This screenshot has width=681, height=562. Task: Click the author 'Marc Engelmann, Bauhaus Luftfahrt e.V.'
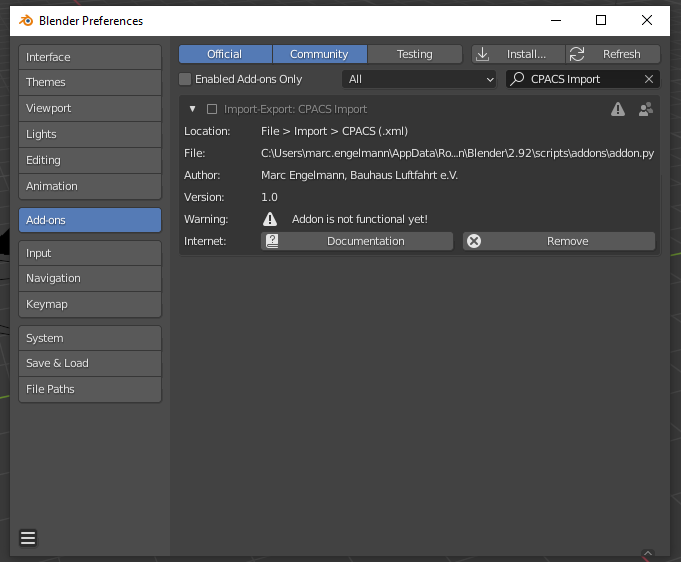[359, 175]
